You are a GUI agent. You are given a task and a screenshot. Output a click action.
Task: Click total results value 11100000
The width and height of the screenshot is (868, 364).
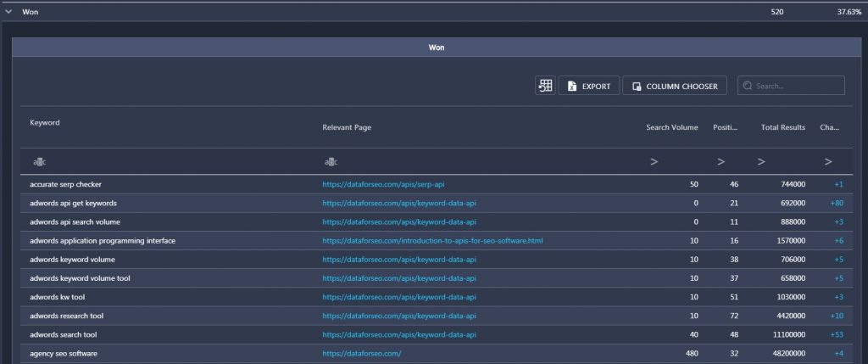click(x=788, y=335)
